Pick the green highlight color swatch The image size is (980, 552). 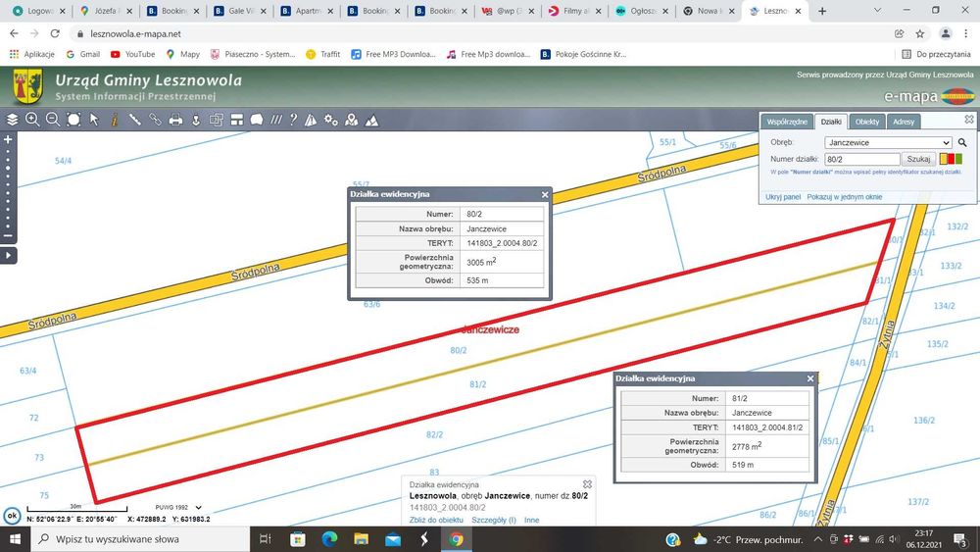click(x=958, y=159)
